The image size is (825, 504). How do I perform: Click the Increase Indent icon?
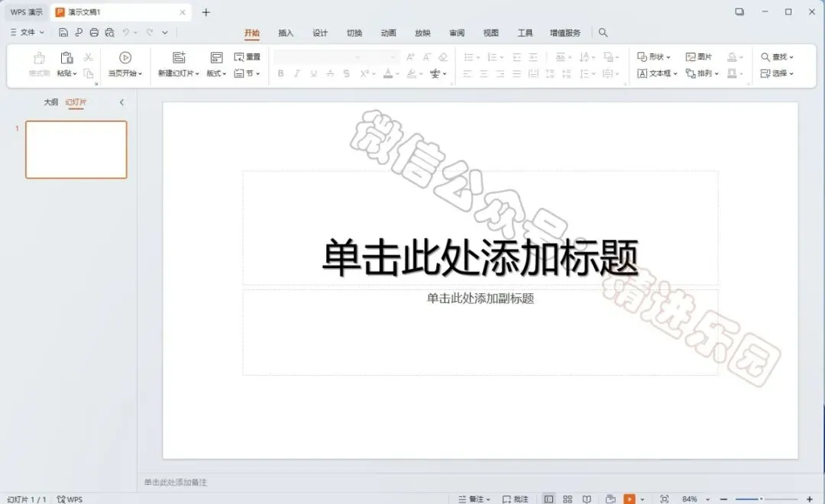(x=533, y=57)
